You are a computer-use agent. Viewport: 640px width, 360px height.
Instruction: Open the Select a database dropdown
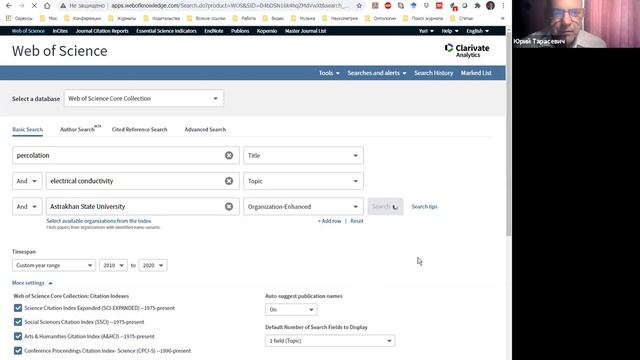144,99
